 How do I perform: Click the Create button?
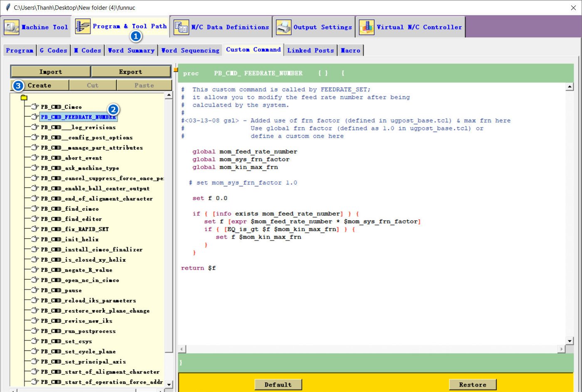39,85
